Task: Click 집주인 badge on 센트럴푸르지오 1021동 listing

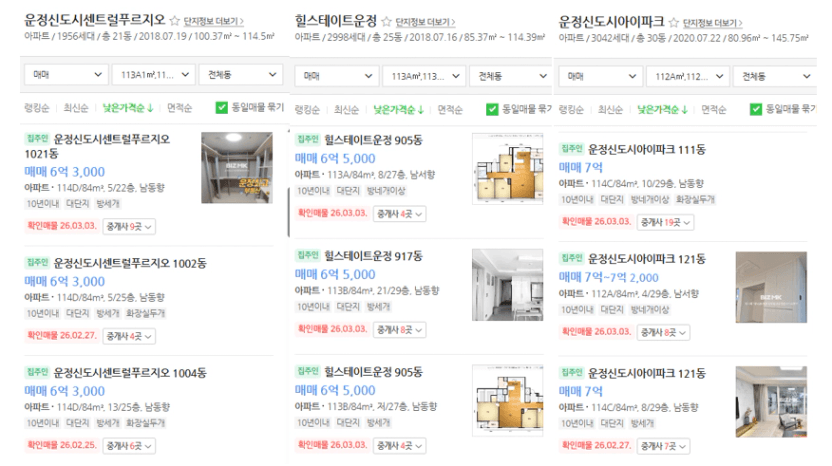Action: (x=37, y=139)
